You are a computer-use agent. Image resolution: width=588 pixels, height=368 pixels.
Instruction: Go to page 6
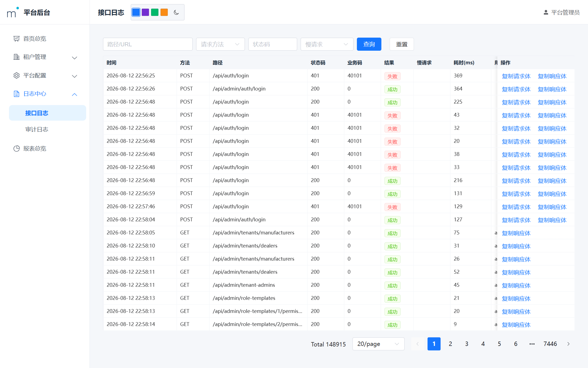pos(516,344)
